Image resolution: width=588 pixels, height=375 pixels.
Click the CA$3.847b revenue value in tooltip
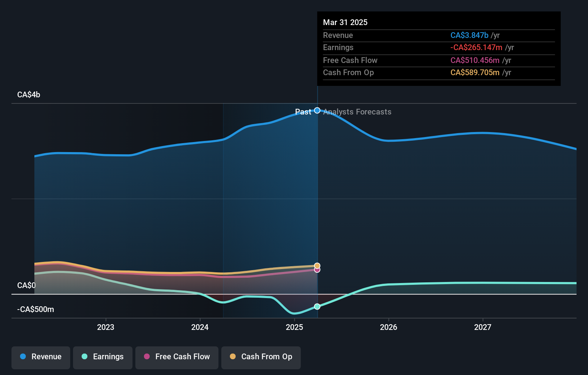[469, 35]
